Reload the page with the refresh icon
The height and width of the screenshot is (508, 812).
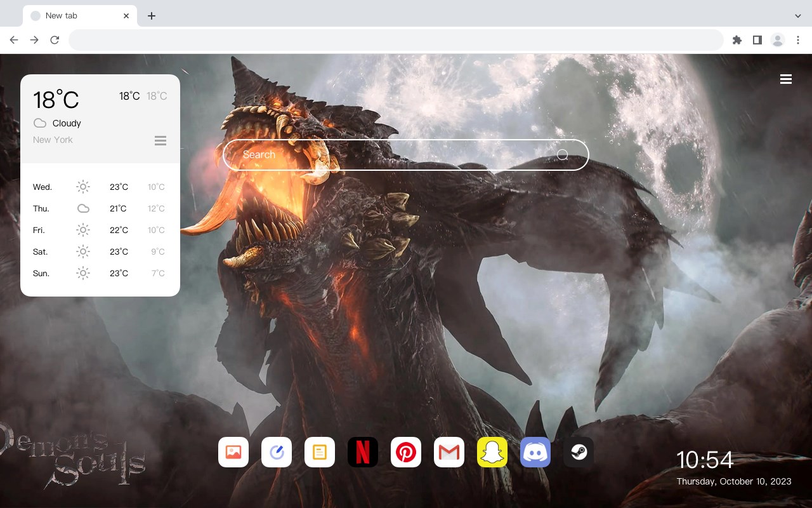(55, 40)
